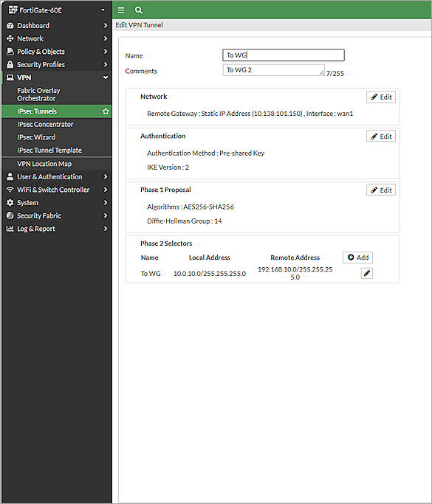
Task: Edit the Authentication section
Action: pyautogui.click(x=381, y=137)
